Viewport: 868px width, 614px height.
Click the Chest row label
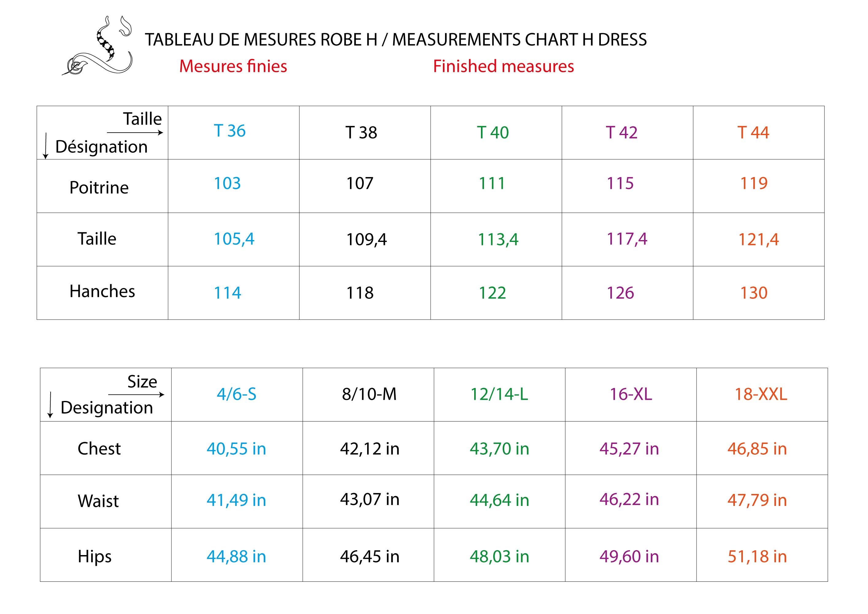coord(99,449)
